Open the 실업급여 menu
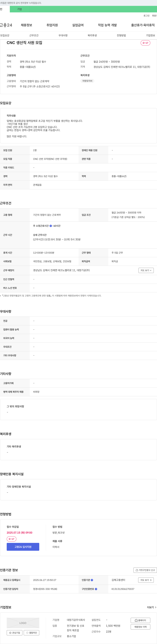The height and width of the screenshot is (644, 157). pyautogui.click(x=78, y=25)
